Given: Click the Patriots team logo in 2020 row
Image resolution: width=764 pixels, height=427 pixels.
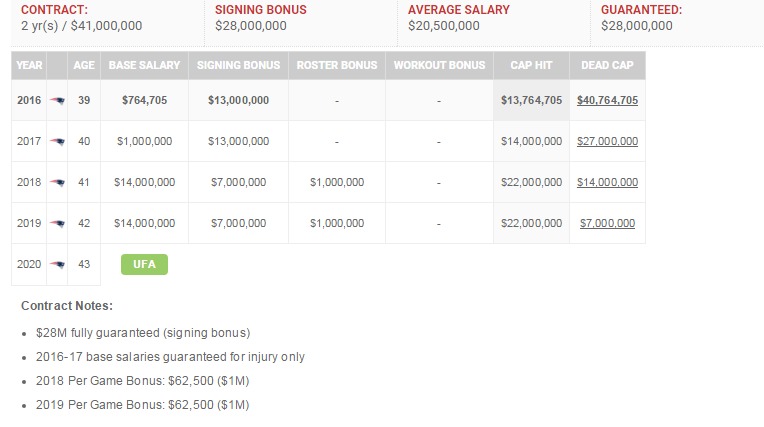Looking at the screenshot, I should pyautogui.click(x=57, y=265).
